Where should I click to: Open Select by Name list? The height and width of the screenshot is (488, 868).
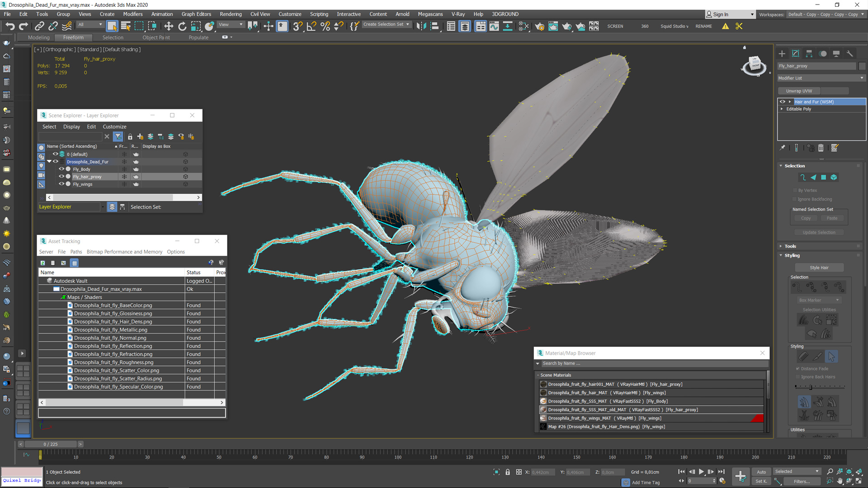pyautogui.click(x=126, y=26)
